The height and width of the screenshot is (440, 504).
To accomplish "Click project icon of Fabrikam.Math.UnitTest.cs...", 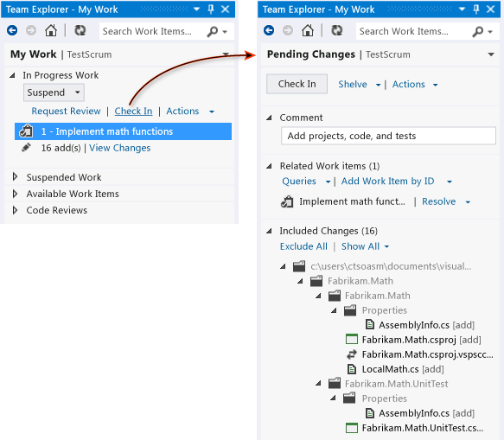I will coord(352,428).
